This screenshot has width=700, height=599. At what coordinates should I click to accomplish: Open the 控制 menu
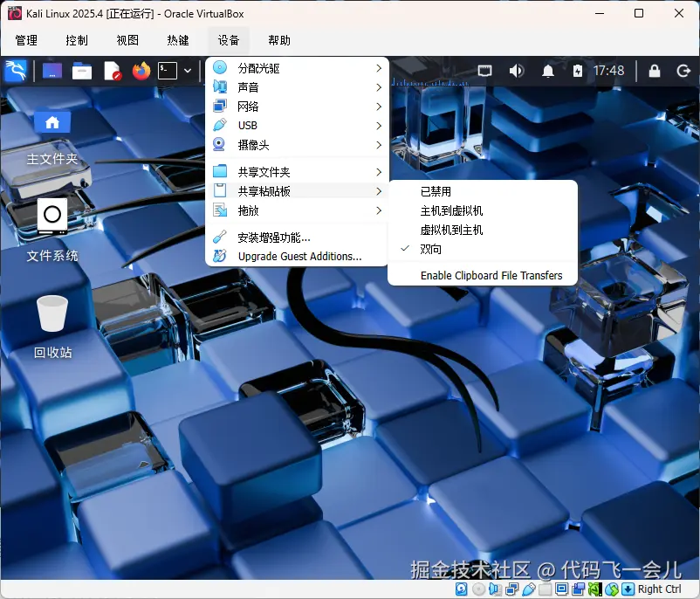pyautogui.click(x=77, y=40)
